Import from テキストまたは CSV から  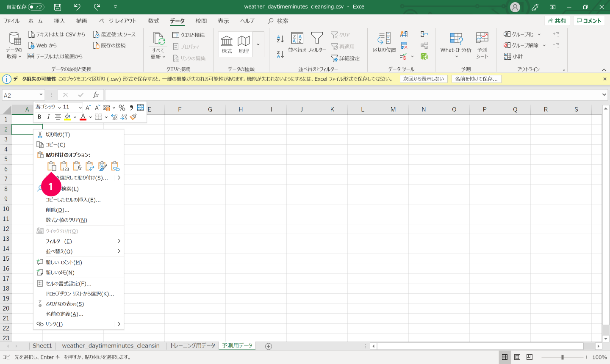(x=56, y=34)
